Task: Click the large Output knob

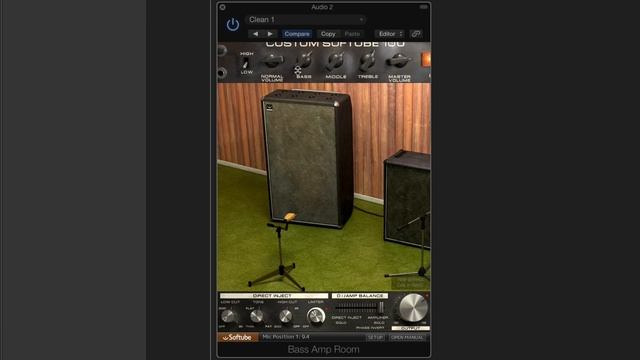Action: tap(413, 308)
